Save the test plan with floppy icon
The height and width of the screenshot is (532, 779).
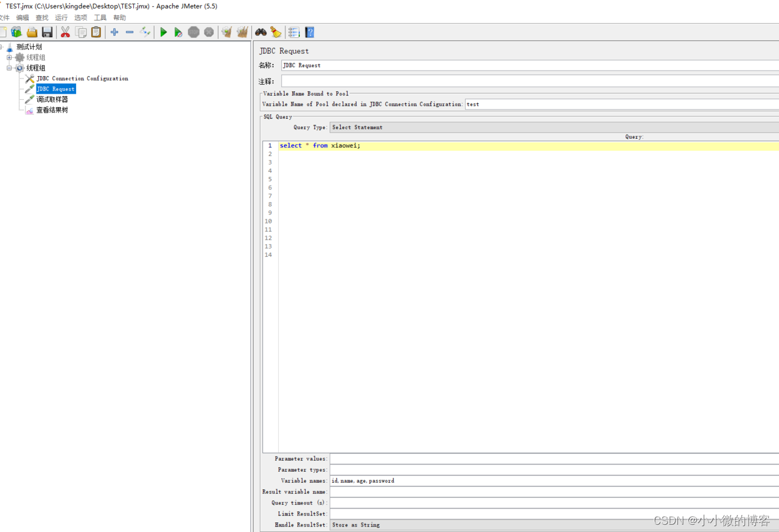47,32
